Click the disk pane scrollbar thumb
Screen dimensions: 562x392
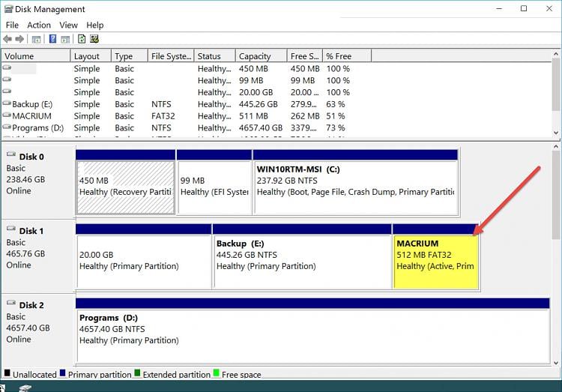(x=556, y=195)
